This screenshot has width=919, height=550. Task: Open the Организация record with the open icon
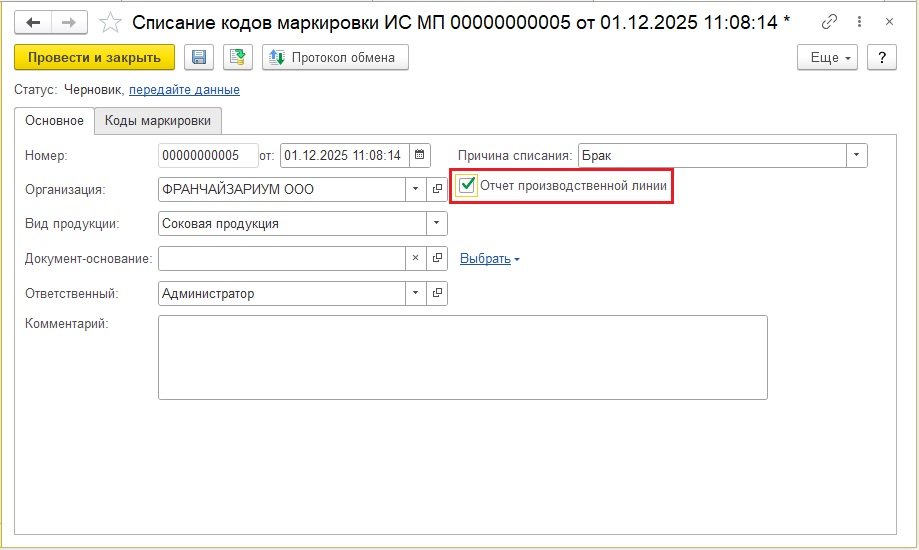tap(437, 189)
